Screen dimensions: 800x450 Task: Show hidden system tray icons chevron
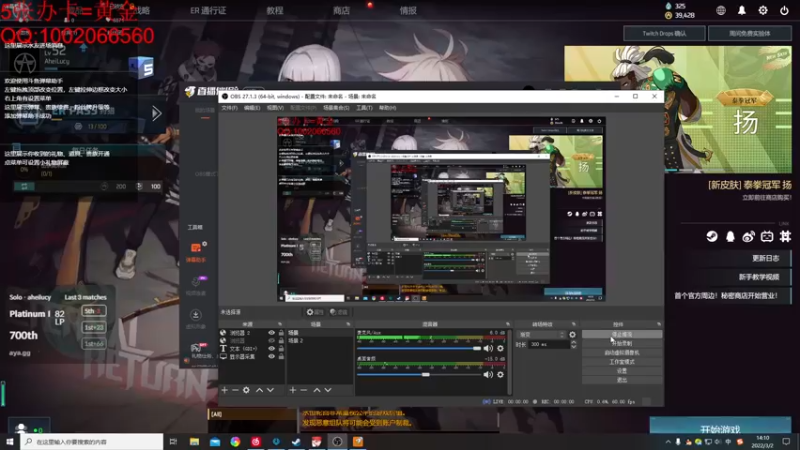click(x=668, y=442)
